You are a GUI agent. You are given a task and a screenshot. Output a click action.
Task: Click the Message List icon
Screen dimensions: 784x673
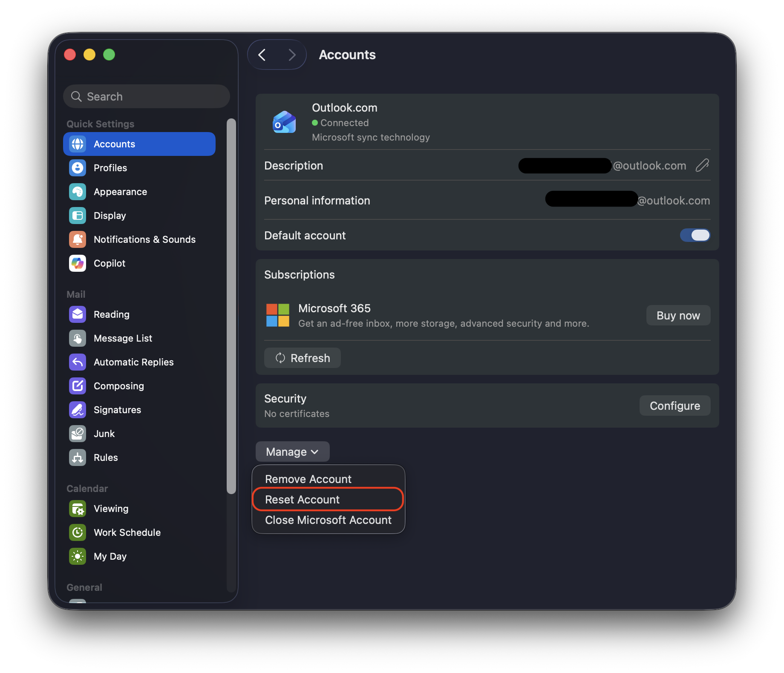pos(78,338)
